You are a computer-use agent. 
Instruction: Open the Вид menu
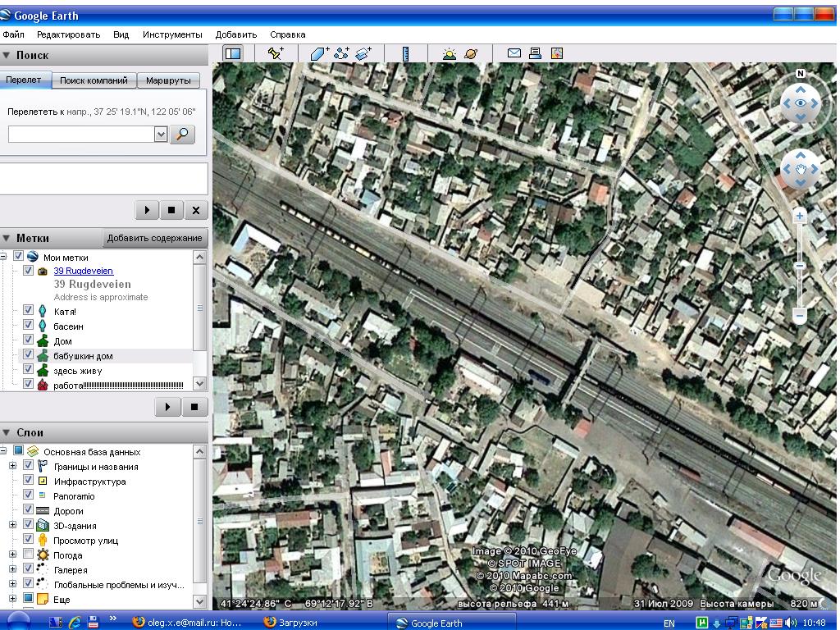(x=121, y=34)
